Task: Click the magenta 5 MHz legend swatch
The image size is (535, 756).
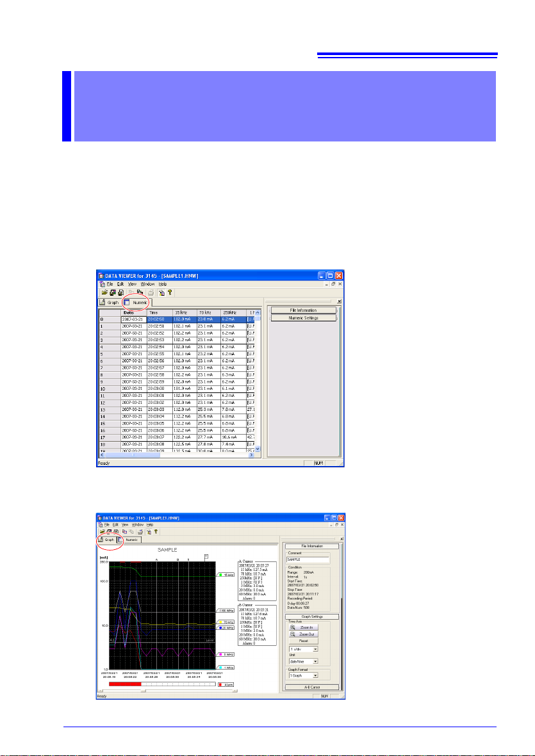Action: (220, 654)
